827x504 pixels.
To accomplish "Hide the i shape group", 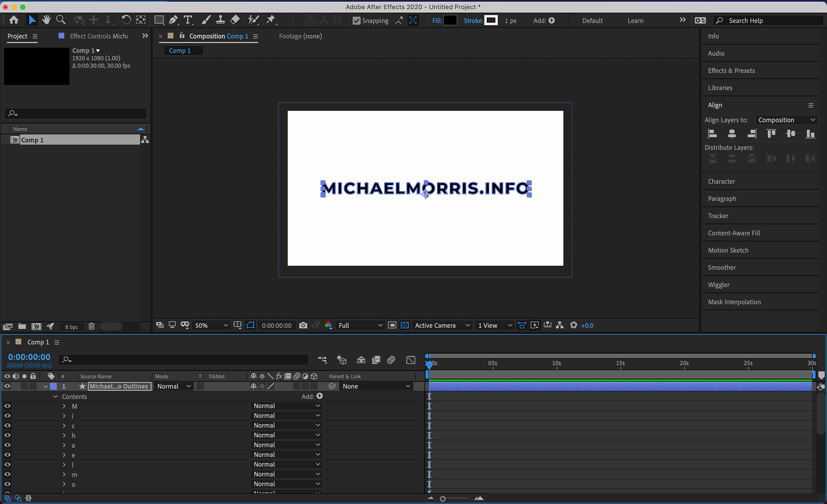I will pos(7,416).
